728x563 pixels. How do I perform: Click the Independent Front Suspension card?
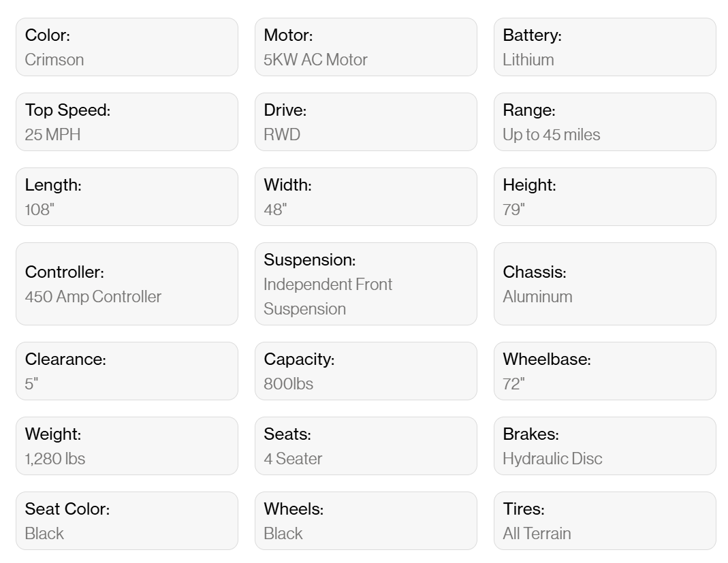[x=366, y=284]
